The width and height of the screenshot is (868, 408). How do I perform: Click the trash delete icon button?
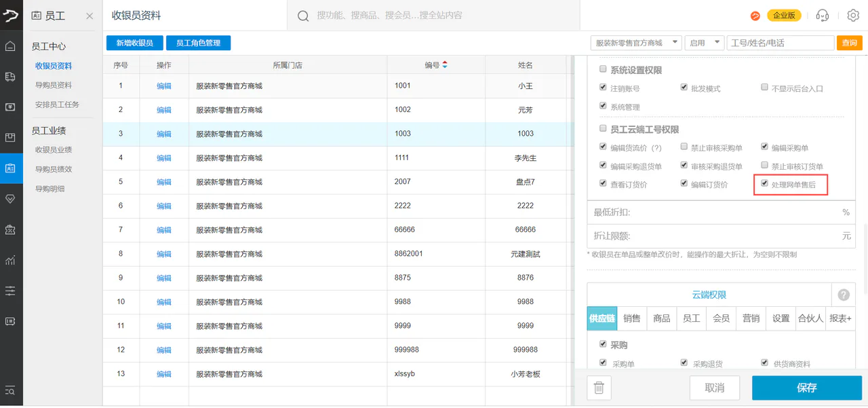pyautogui.click(x=599, y=388)
